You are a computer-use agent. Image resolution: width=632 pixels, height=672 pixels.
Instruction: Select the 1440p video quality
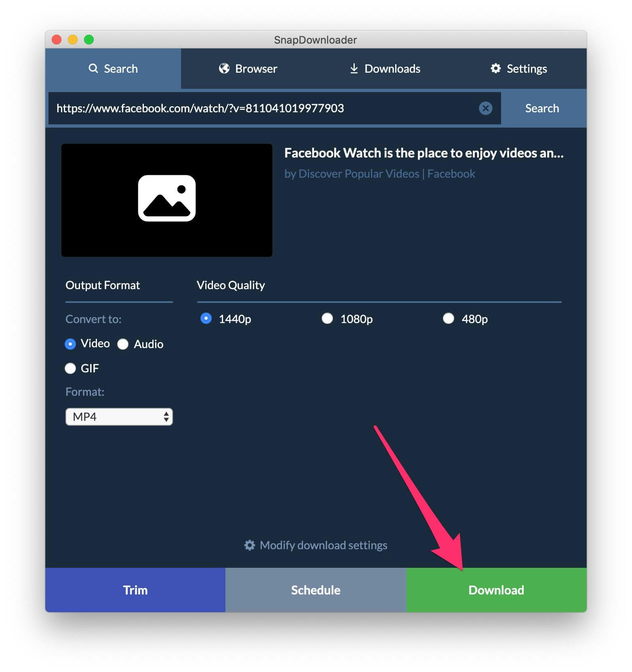click(x=206, y=319)
